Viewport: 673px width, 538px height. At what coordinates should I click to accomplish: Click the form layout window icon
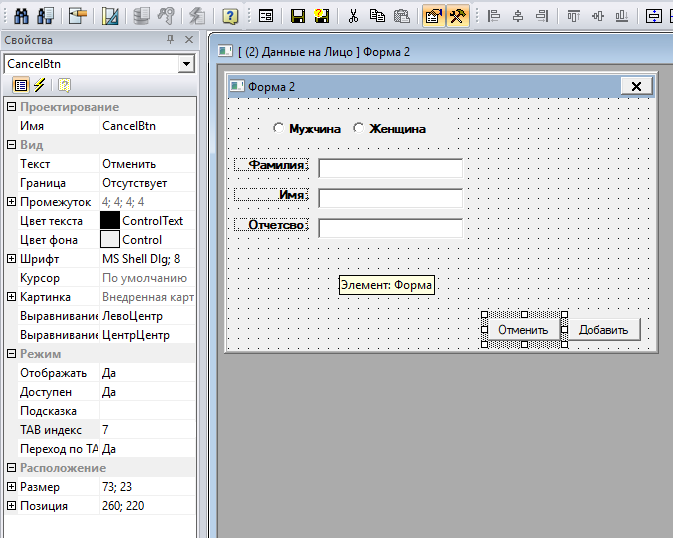[266, 16]
